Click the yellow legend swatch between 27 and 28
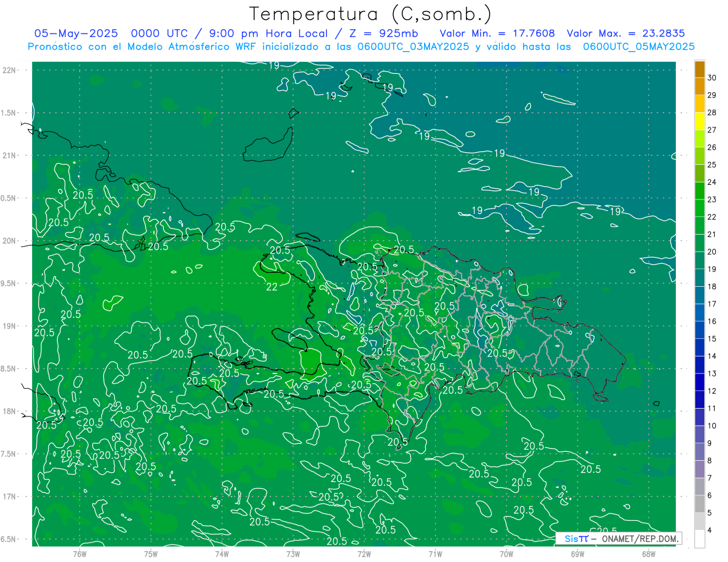728x562 pixels. (700, 121)
